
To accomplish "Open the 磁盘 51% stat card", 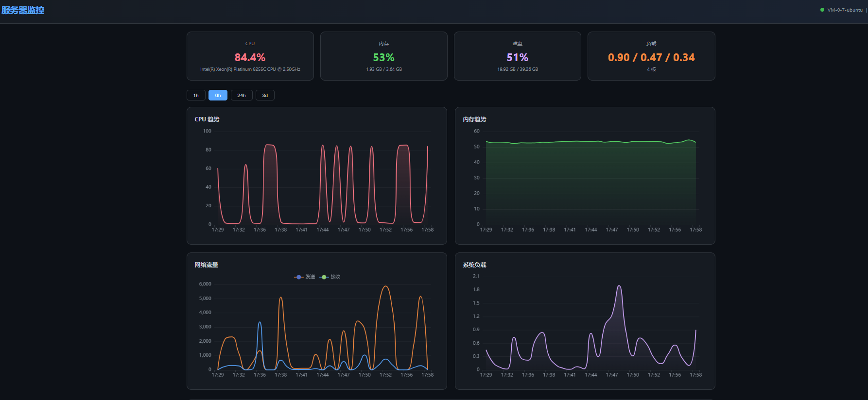I will click(518, 56).
